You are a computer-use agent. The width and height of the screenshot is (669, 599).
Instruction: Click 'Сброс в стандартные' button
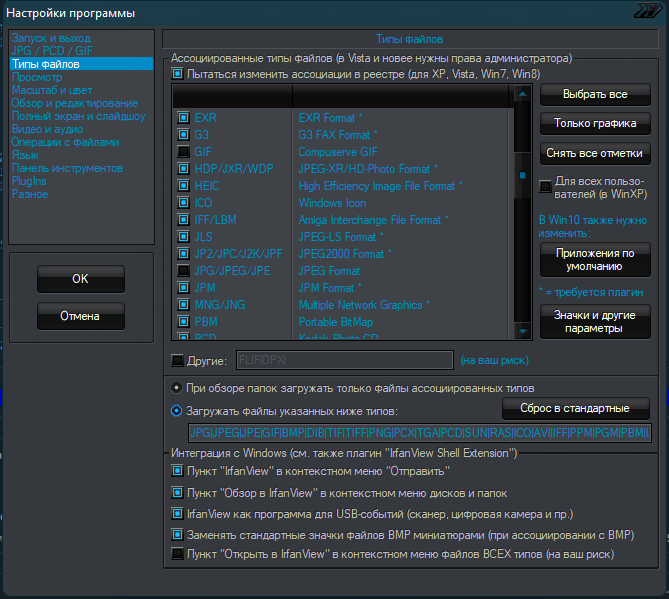coord(575,409)
